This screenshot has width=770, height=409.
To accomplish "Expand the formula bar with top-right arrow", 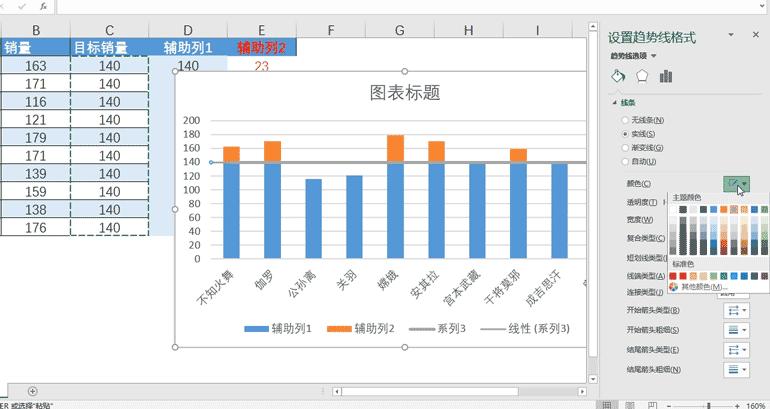I will pyautogui.click(x=763, y=4).
